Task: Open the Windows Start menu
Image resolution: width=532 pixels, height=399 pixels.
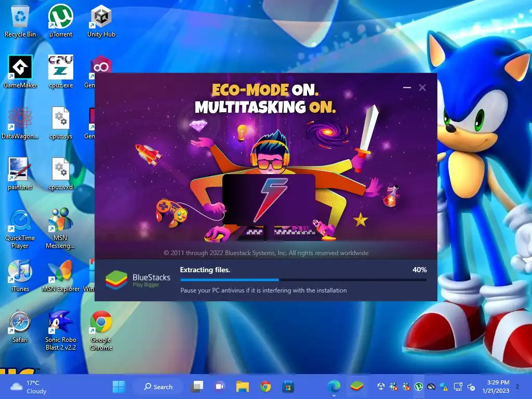Action: point(119,387)
